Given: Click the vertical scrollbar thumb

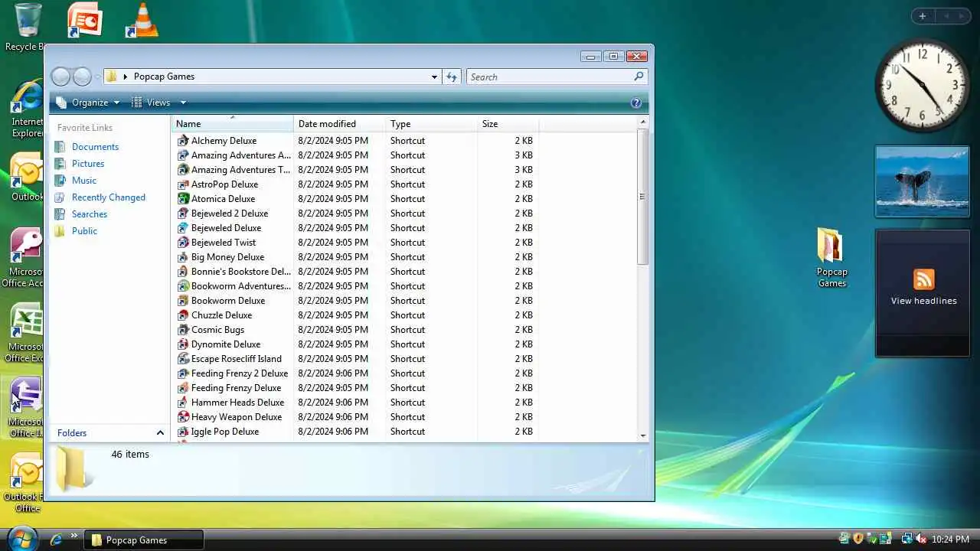Looking at the screenshot, I should point(643,197).
